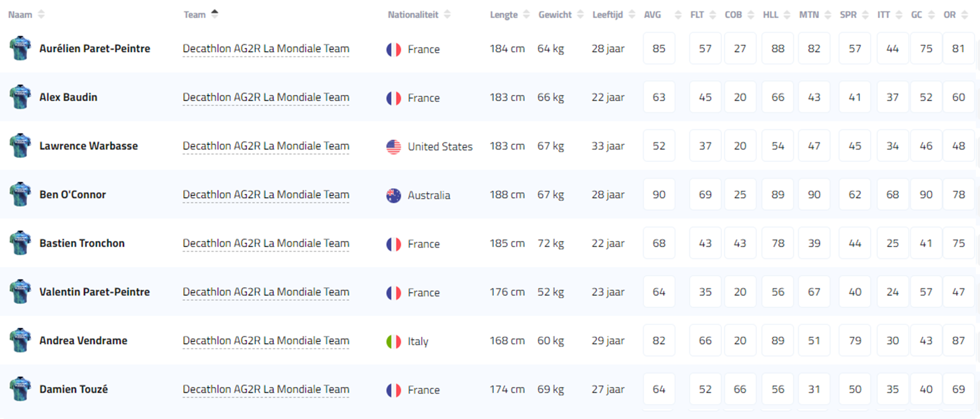Open Lawrence Warbasse's team link
980x419 pixels.
pyautogui.click(x=266, y=146)
